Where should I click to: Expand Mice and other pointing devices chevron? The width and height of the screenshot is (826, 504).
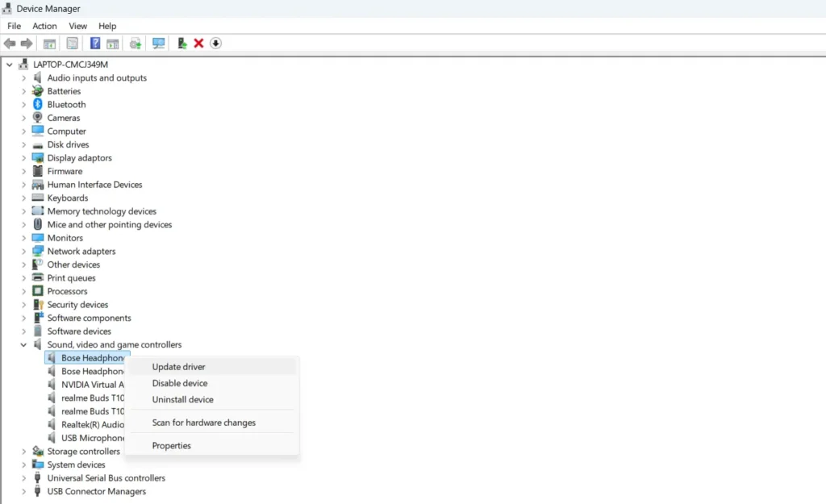point(23,225)
